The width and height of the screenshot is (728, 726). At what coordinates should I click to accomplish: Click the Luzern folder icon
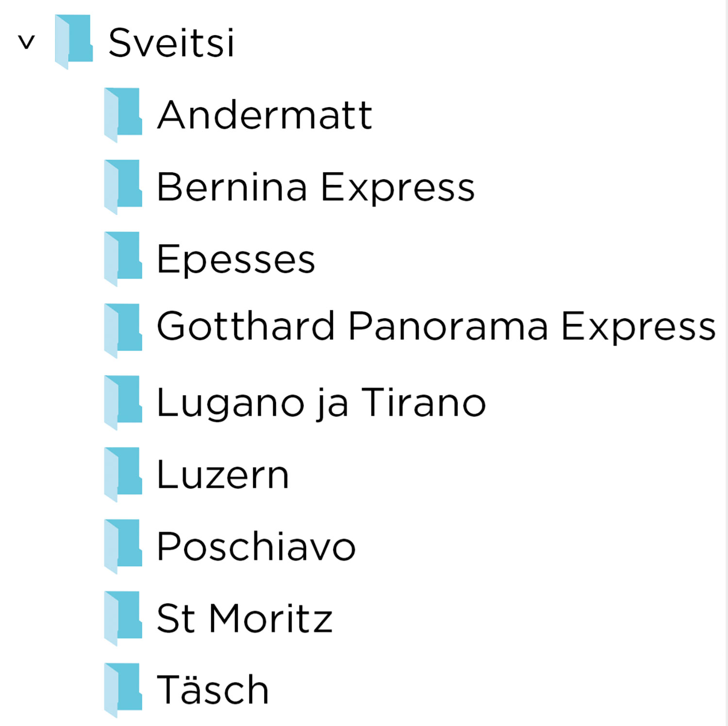[x=123, y=474]
